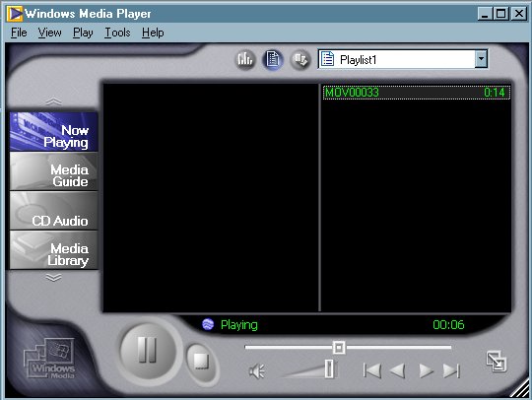Image resolution: width=532 pixels, height=400 pixels.
Task: Minimize the Windows Media Player window
Action: (x=485, y=14)
